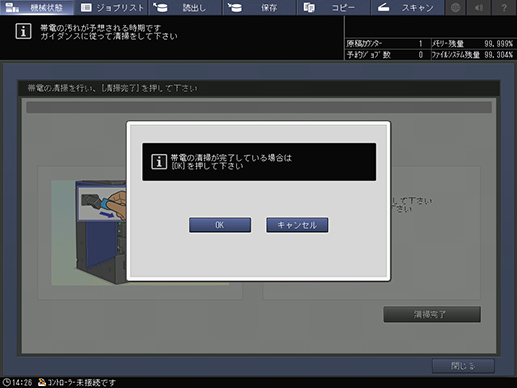This screenshot has height=388, width=517.
Task: Open the 読出し tab
Action: 185,7
